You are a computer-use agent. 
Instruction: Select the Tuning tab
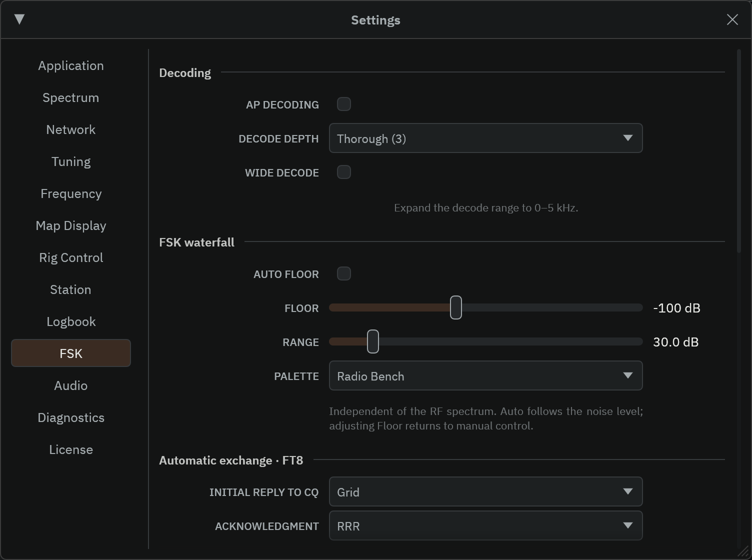pyautogui.click(x=71, y=161)
